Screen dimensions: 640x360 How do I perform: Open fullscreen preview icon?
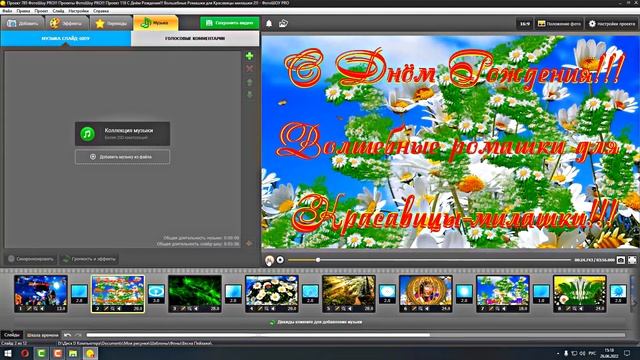(x=632, y=260)
